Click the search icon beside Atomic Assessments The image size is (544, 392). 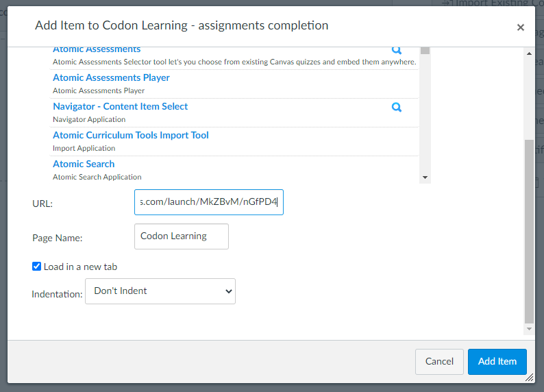397,50
